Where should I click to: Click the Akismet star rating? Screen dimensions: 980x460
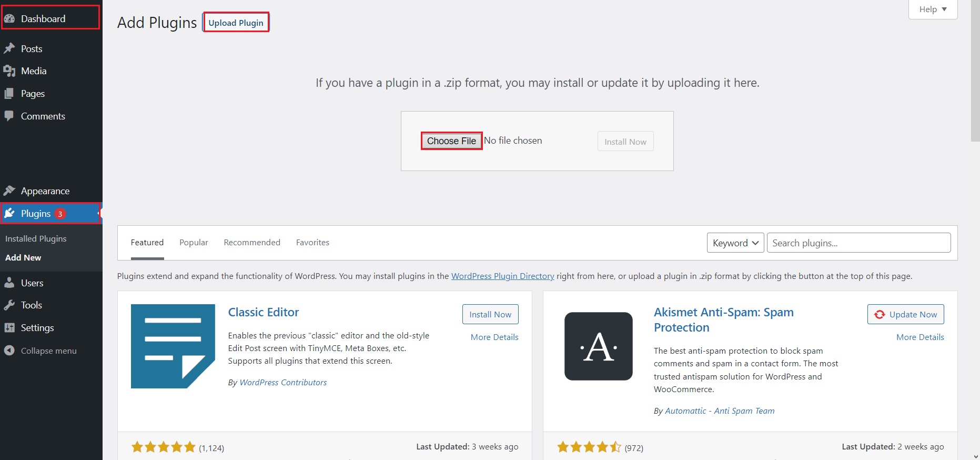click(x=589, y=447)
